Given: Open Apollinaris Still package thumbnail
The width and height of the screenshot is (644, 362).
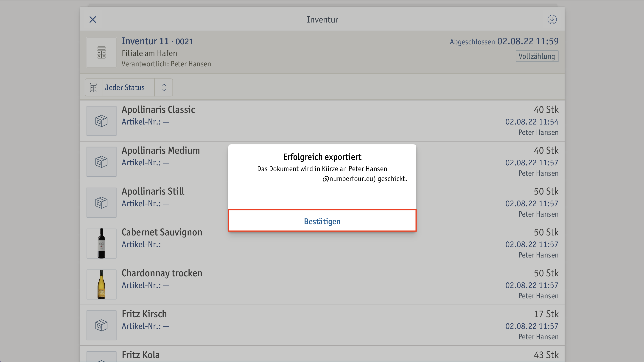Looking at the screenshot, I should (101, 203).
